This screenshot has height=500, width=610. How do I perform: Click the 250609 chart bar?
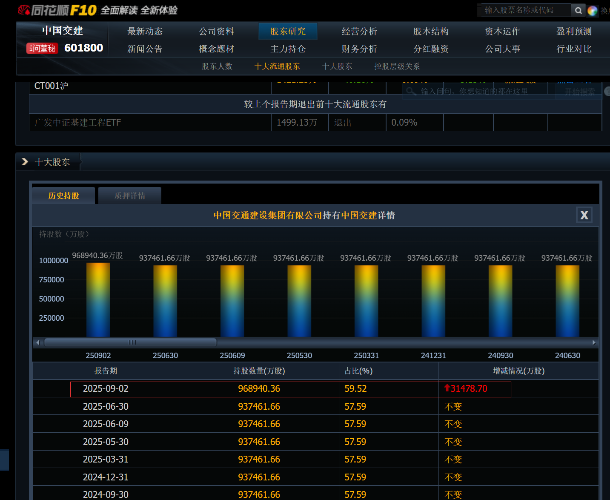click(232, 301)
